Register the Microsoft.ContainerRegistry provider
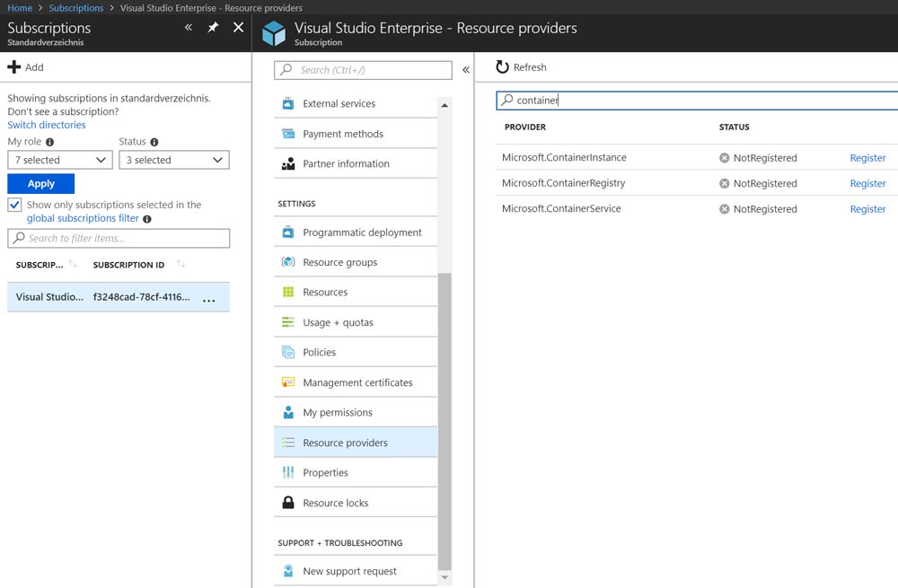 [x=867, y=183]
